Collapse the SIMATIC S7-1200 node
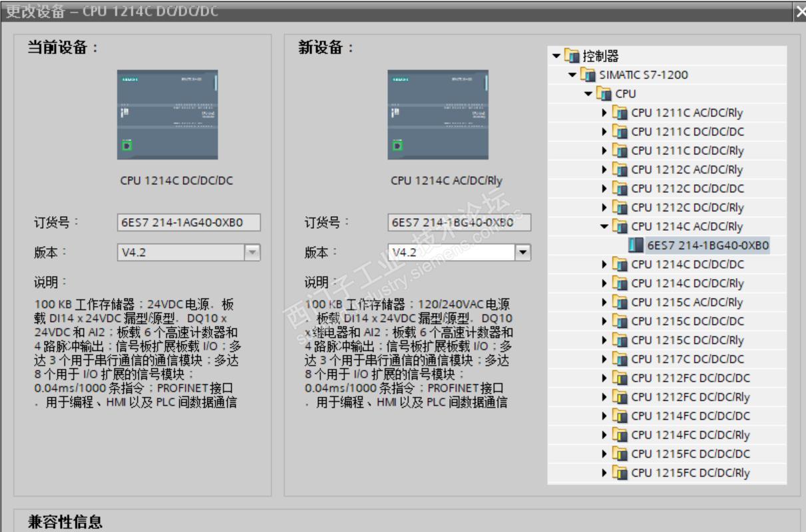Screen dimensions: 806x532 [x=572, y=74]
